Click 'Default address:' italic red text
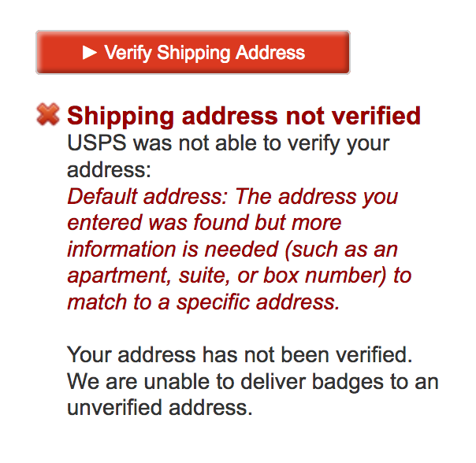Screen dimensions: 476x463 click(x=147, y=197)
